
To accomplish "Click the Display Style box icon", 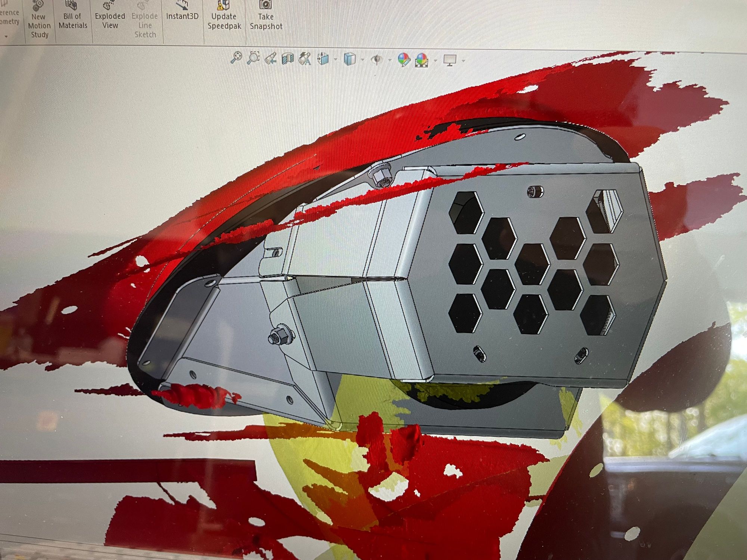I will point(349,60).
